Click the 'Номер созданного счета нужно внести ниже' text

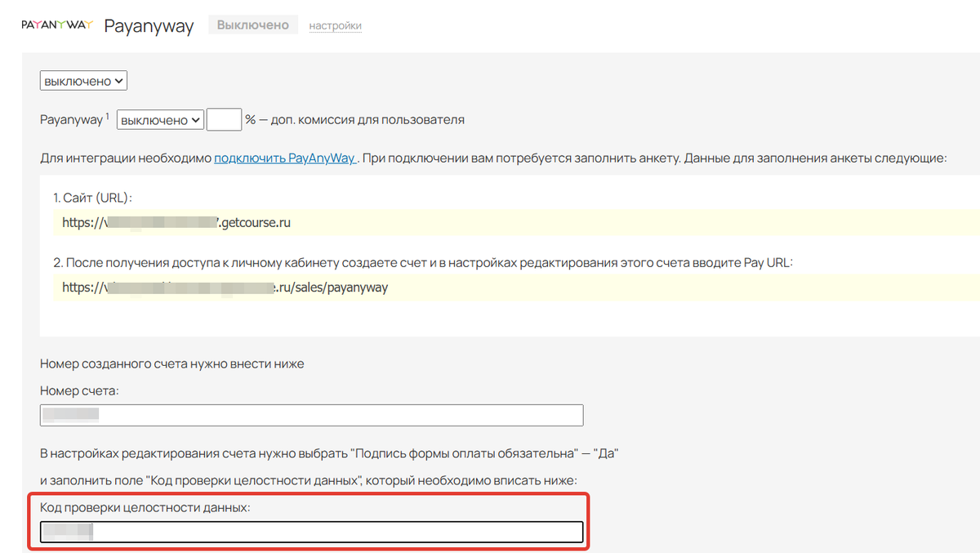pyautogui.click(x=172, y=364)
